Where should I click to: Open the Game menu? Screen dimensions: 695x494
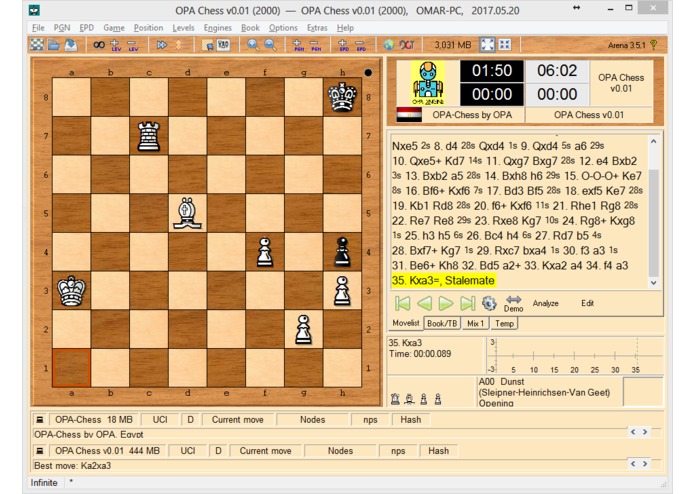114,27
